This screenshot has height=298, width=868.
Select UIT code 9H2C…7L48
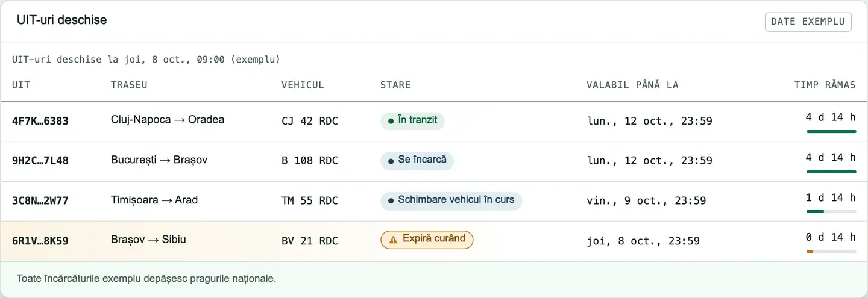[40, 161]
